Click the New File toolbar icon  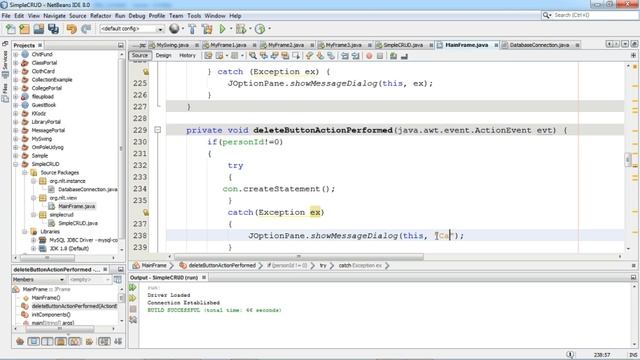coord(10,29)
